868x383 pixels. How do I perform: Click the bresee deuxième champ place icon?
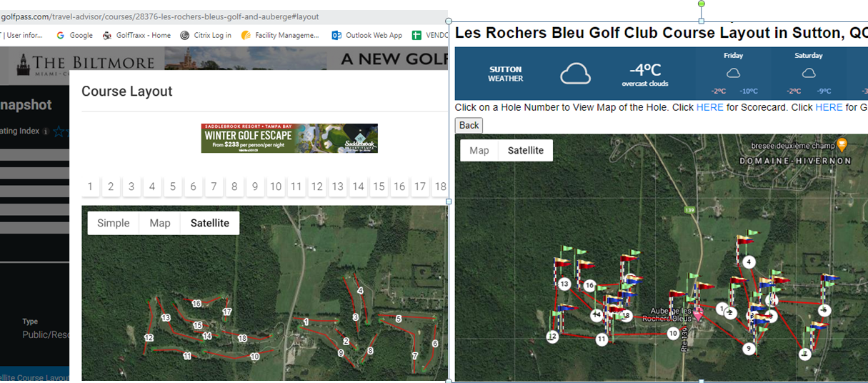(x=842, y=144)
